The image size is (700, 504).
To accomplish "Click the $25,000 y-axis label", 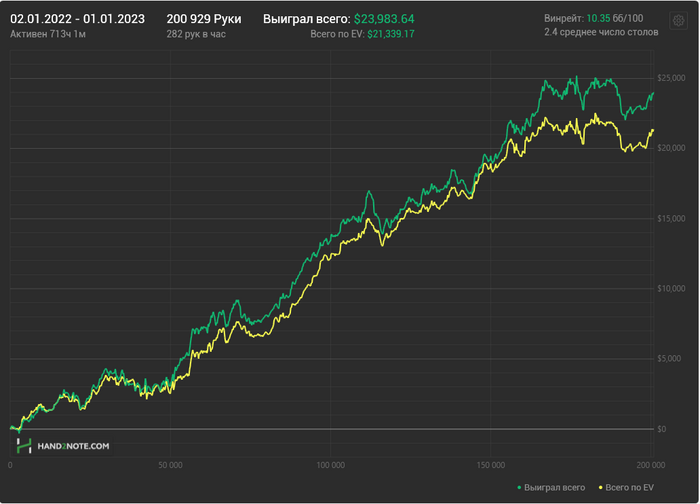I will [671, 78].
